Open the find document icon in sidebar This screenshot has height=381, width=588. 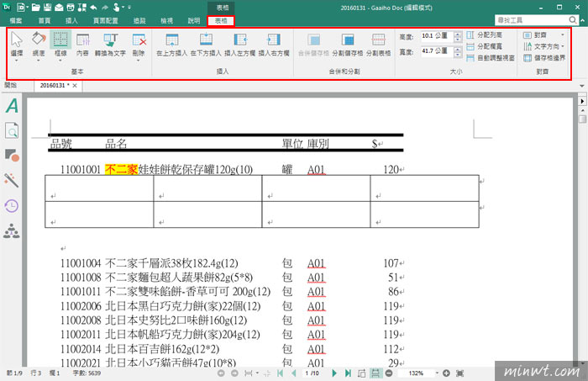[12, 130]
